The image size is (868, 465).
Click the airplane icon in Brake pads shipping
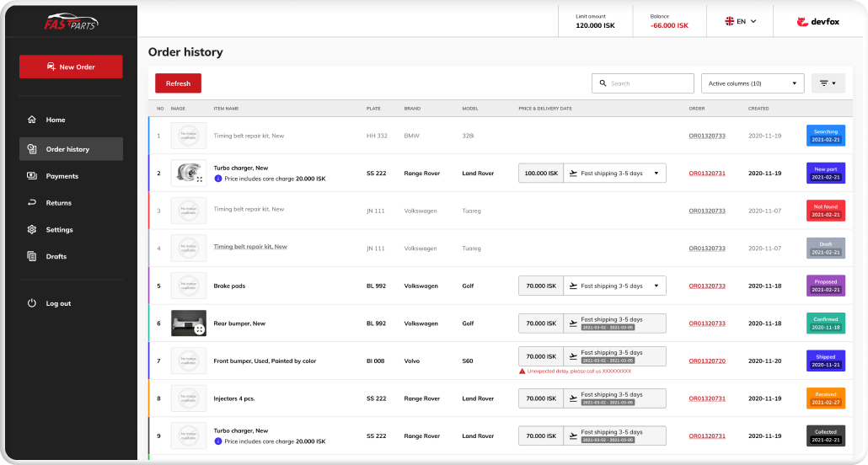tap(574, 286)
